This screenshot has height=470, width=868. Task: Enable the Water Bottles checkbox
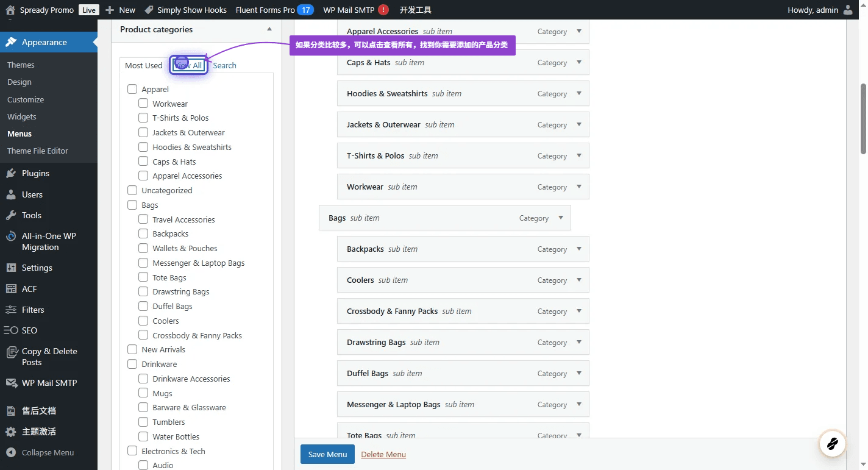coord(143,436)
